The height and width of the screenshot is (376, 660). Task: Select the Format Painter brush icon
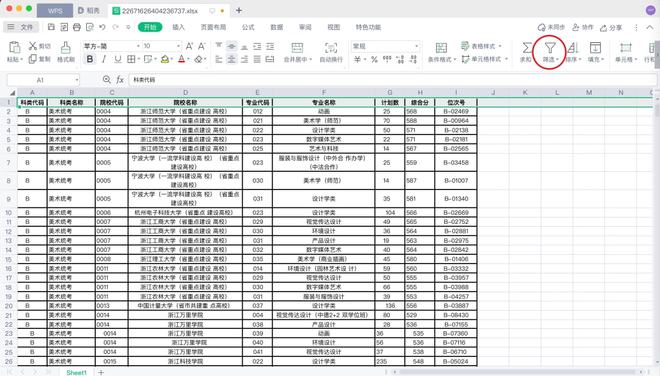pyautogui.click(x=66, y=47)
